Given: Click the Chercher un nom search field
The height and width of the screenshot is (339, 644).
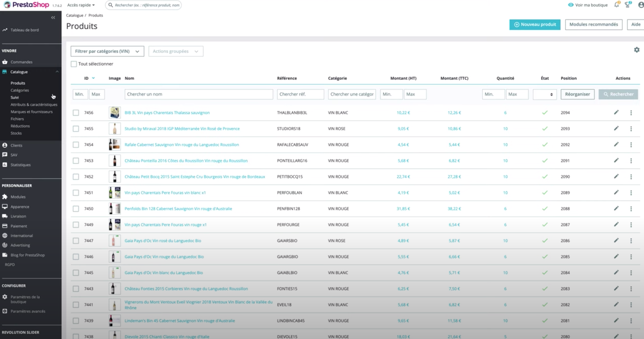Looking at the screenshot, I should [198, 94].
